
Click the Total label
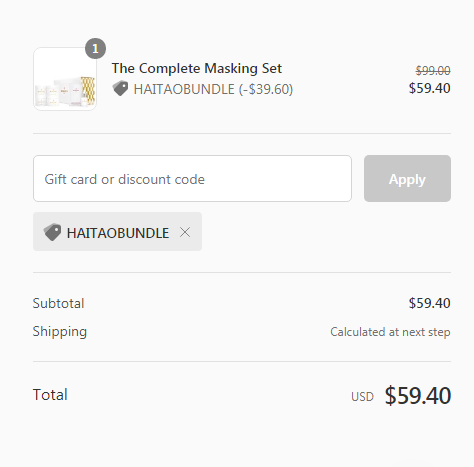click(x=50, y=395)
